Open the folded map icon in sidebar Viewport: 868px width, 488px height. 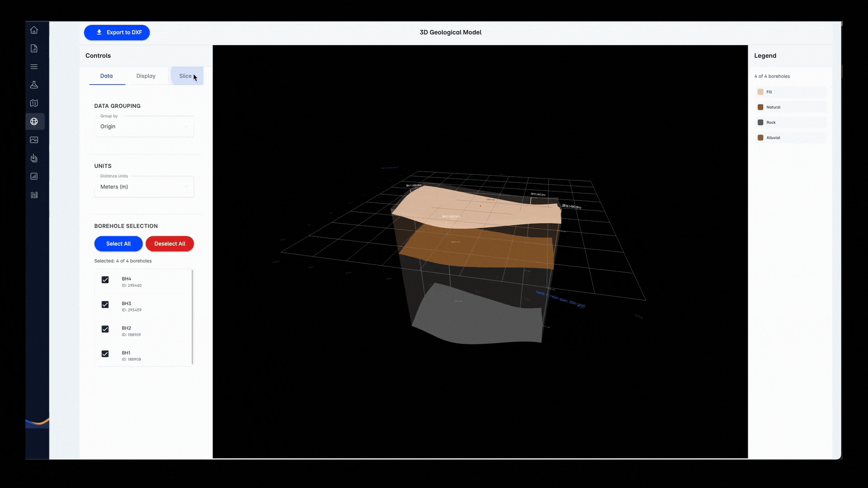pos(34,103)
